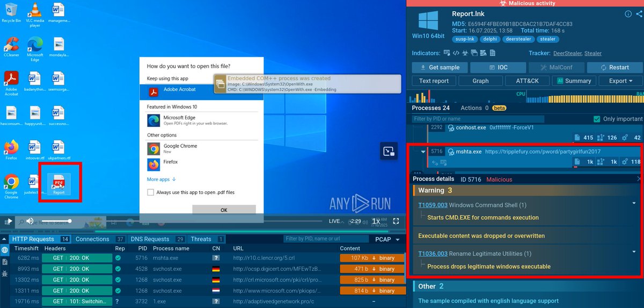This screenshot has width=644, height=308.
Task: Open the Recycle Bin desktop icon
Action: click(x=11, y=12)
